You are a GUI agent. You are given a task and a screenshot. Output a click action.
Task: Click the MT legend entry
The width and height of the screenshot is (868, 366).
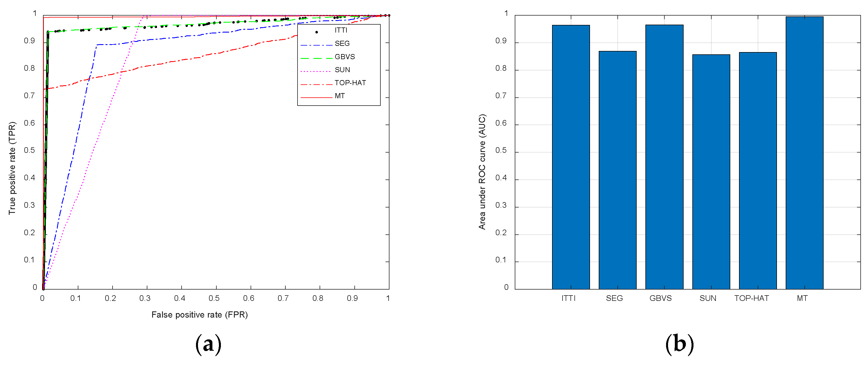pos(339,96)
